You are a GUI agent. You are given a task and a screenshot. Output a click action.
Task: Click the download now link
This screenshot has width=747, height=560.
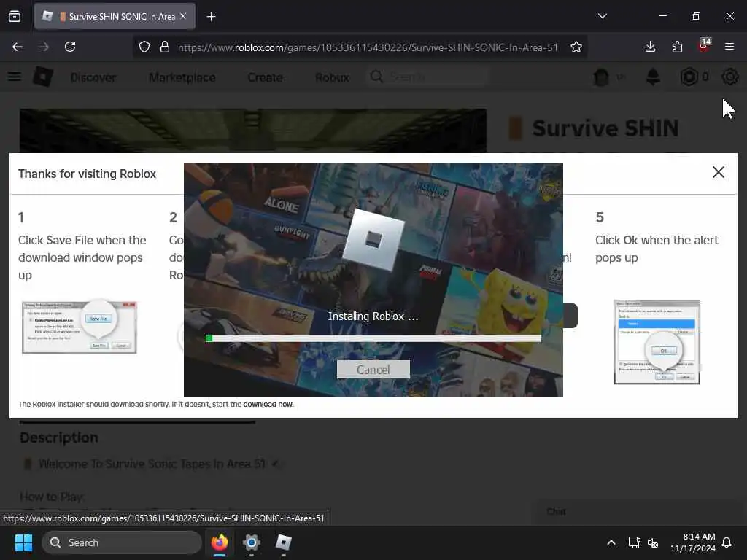click(268, 404)
